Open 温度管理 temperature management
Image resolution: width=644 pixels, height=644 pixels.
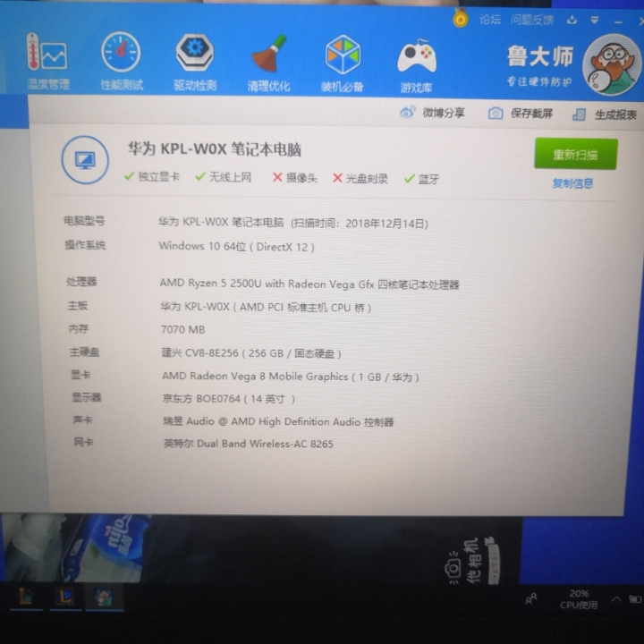pos(47,62)
